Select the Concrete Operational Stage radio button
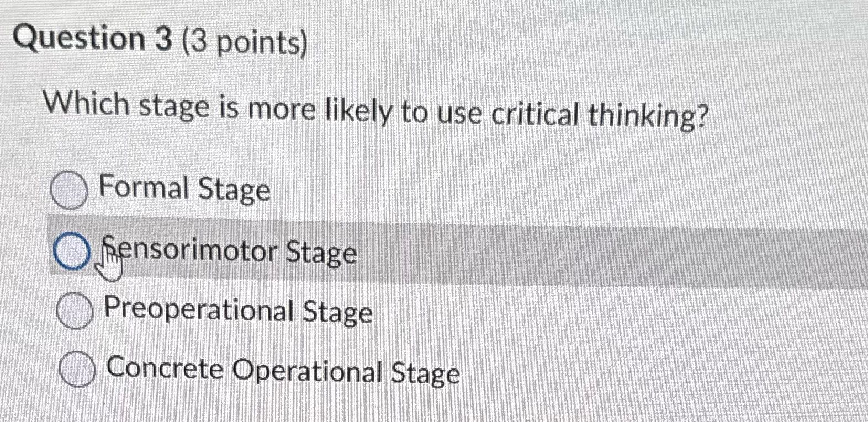 [77, 370]
